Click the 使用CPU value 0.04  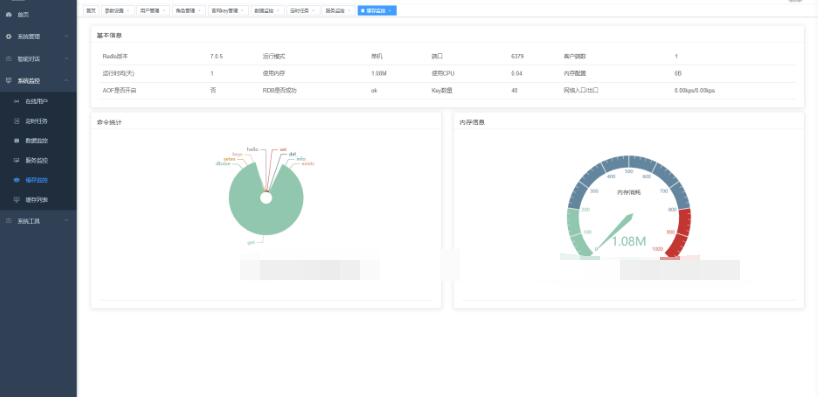517,73
